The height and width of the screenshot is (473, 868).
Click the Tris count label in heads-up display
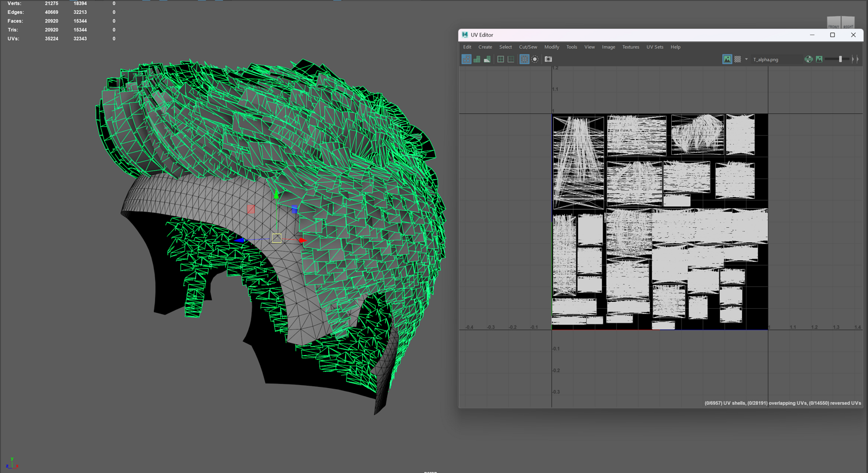point(13,29)
